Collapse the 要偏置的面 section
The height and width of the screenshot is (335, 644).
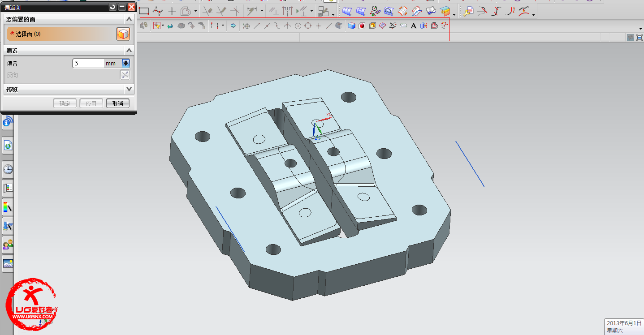tap(129, 19)
